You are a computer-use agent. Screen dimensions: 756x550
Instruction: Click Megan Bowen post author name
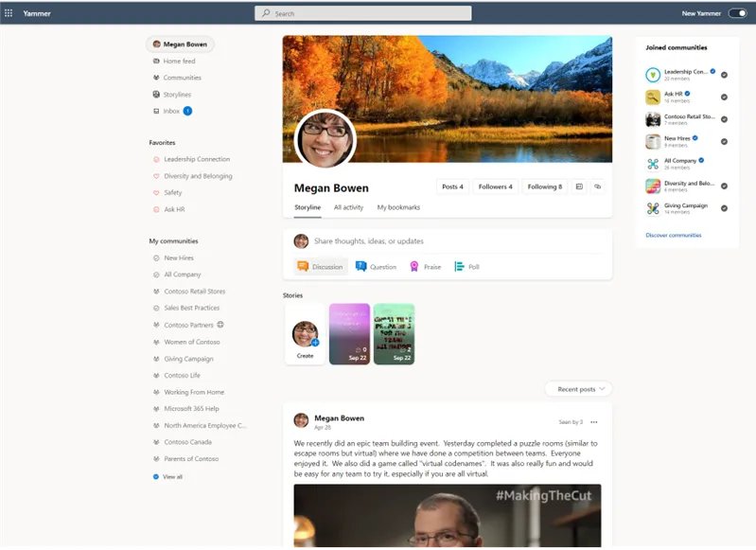click(x=339, y=418)
